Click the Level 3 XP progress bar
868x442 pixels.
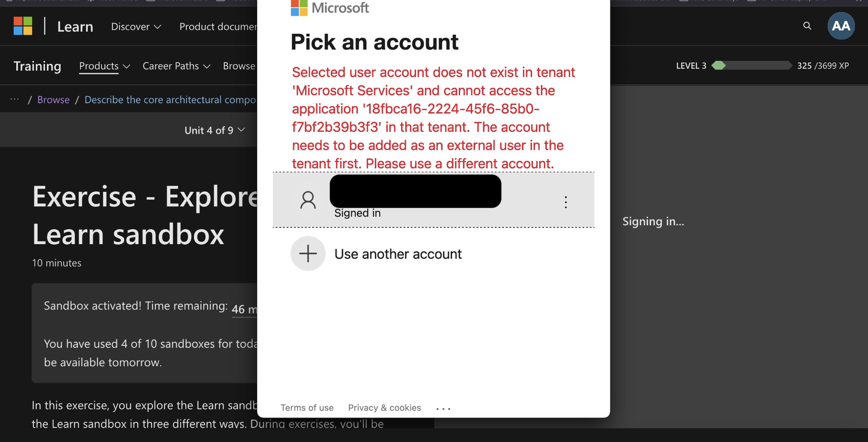coord(752,66)
